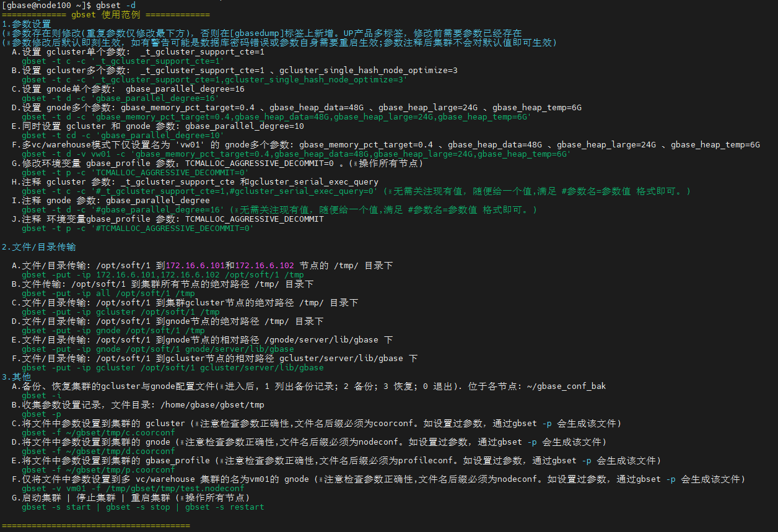Click command 'gbset -t p -c '#TCMALLOC_AGGRESSIVE_DECOMMIT=0''
This screenshot has height=532, width=778.
pos(138,228)
